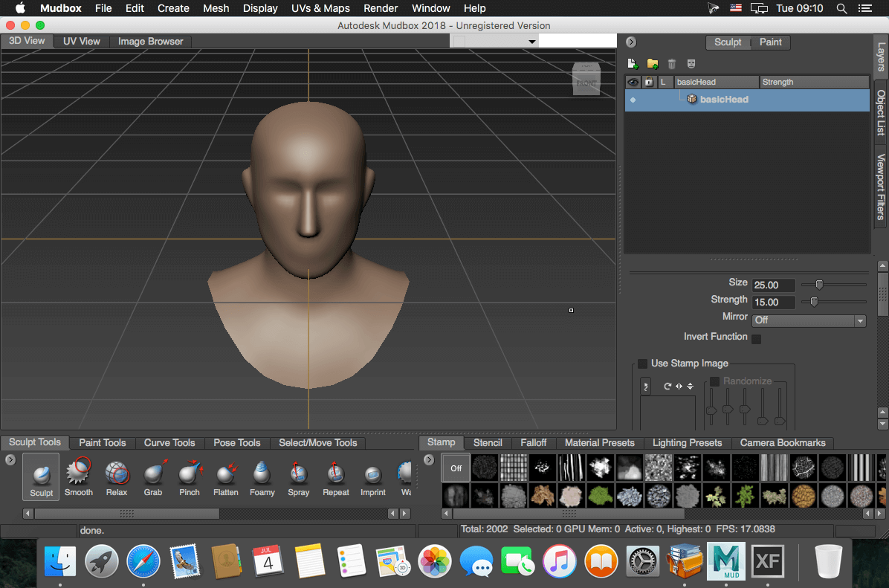
Task: Open the Object List side tab
Action: (881, 112)
